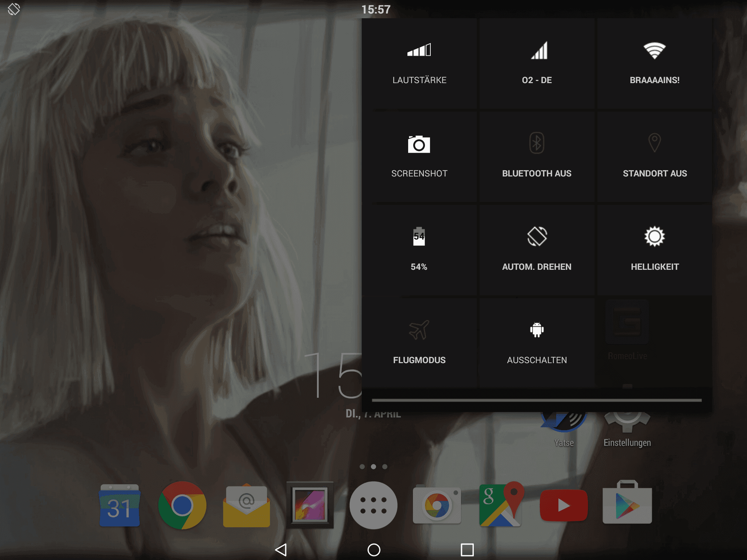Viewport: 747px width, 560px height.
Task: Take a screenshot with the Screenshot tile
Action: (x=419, y=157)
